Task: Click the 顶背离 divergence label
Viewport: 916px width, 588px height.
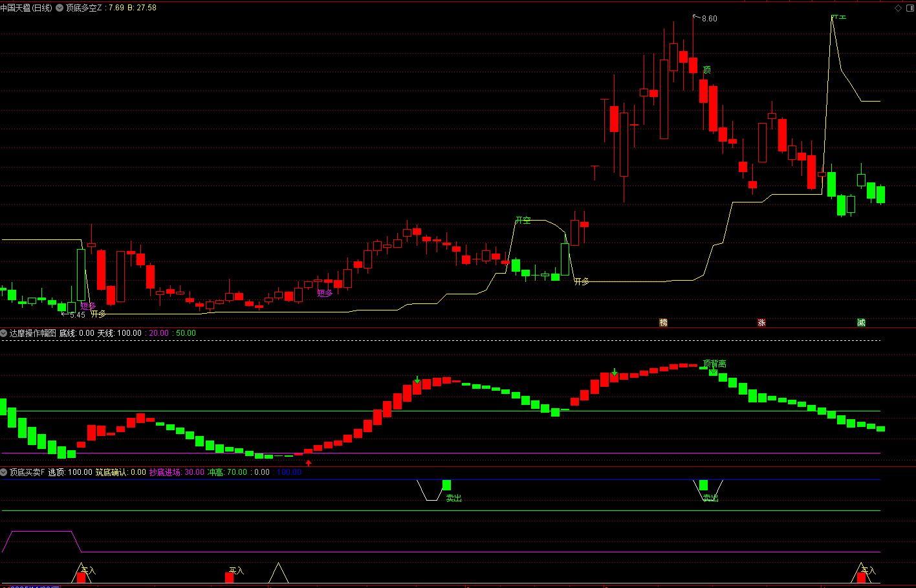Action: click(x=714, y=364)
